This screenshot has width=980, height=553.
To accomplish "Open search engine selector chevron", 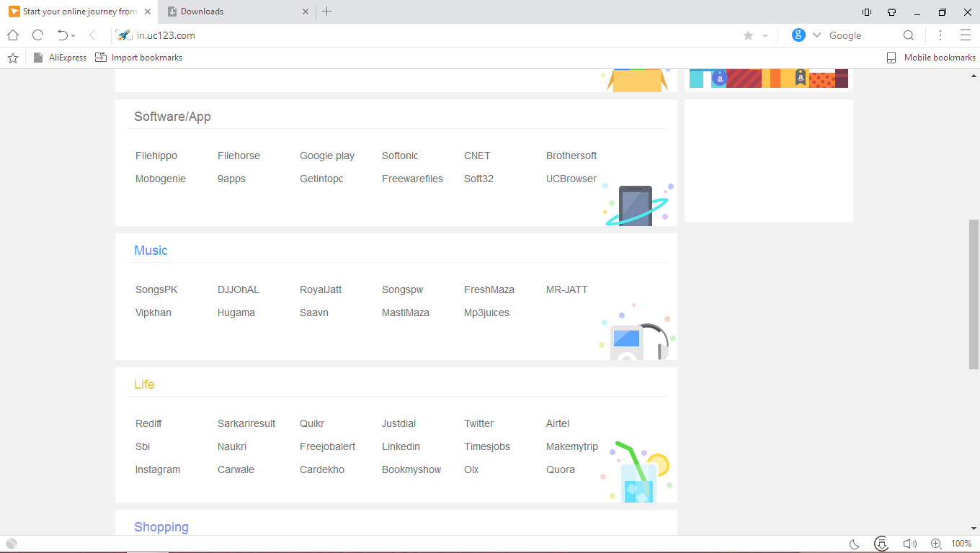I will pos(816,35).
